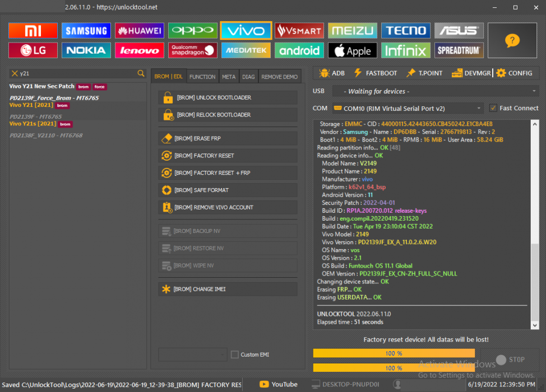Screen dimensions: 546x392
Task: Run [BROM] Factory Reset + FRP
Action: pos(228,173)
